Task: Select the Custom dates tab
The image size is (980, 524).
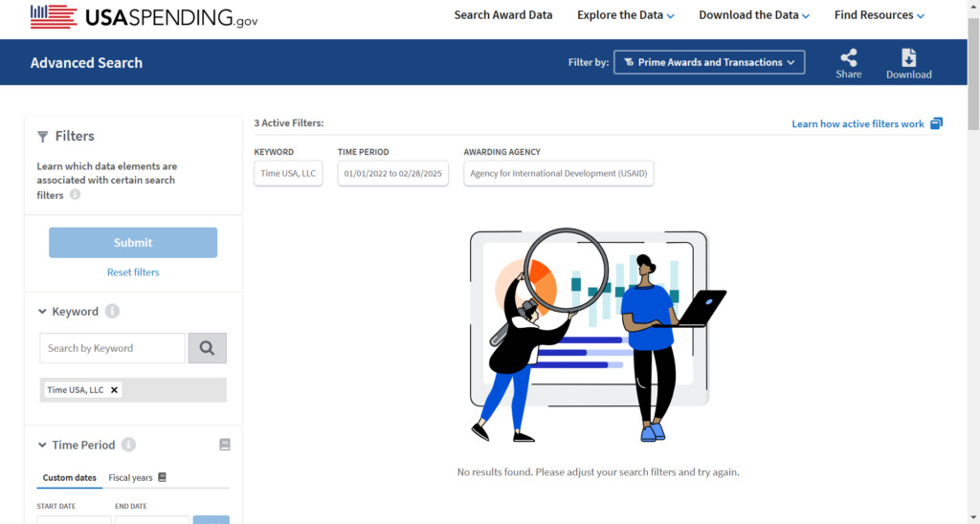Action: click(x=69, y=478)
